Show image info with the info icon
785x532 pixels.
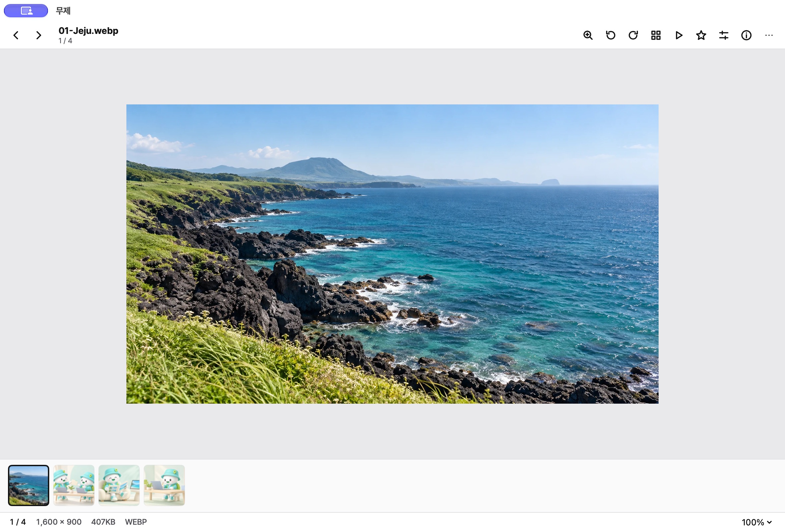click(x=746, y=35)
